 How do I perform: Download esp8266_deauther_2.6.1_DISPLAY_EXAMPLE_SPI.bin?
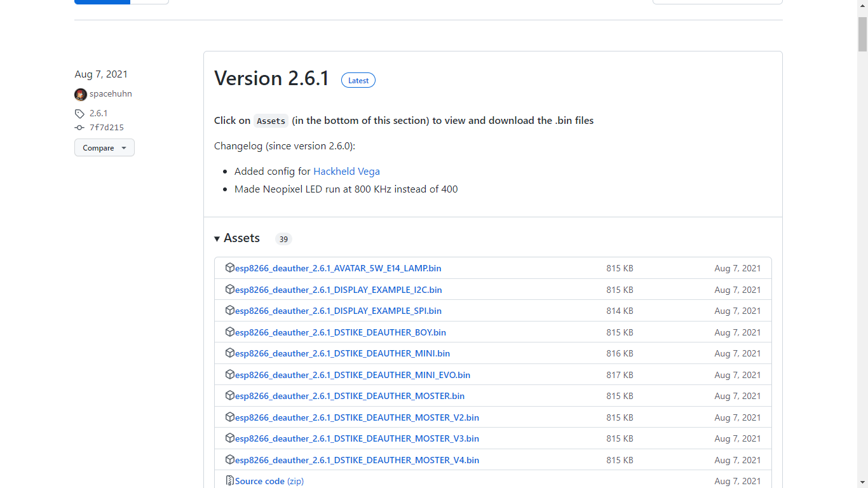(338, 311)
